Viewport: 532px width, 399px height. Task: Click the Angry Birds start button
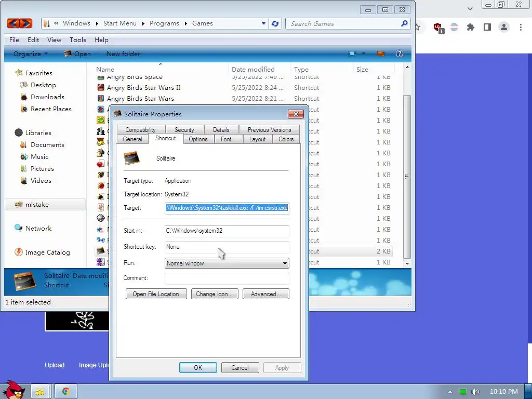(14, 390)
